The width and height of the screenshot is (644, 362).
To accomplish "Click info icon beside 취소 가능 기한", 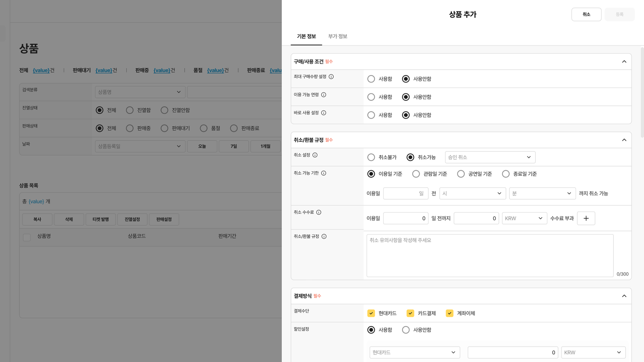I will coord(324,173).
